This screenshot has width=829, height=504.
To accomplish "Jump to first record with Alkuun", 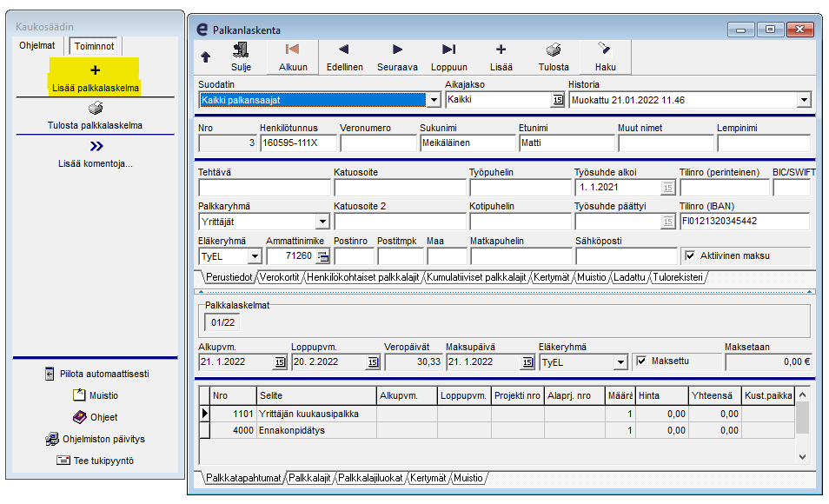I will coord(292,50).
